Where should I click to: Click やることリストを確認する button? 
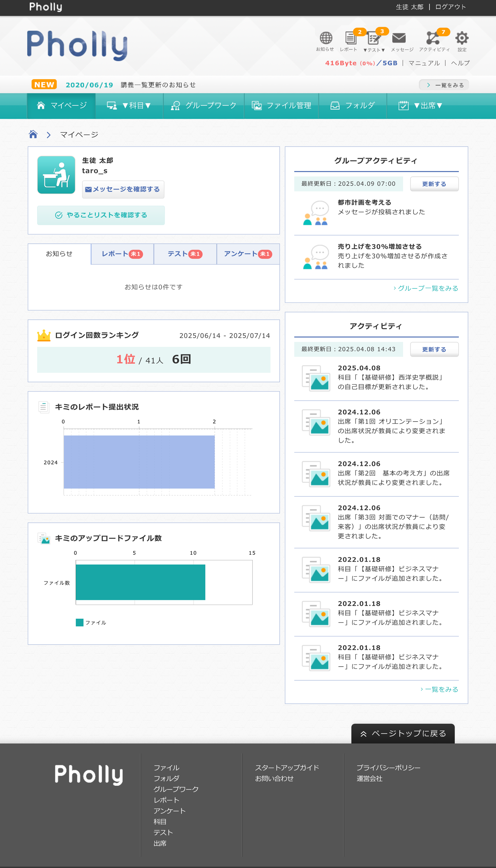(101, 215)
